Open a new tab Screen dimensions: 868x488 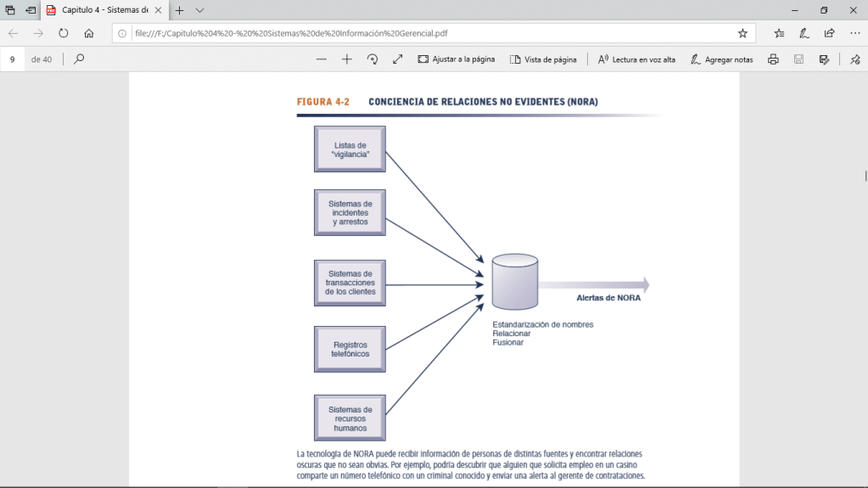click(179, 10)
